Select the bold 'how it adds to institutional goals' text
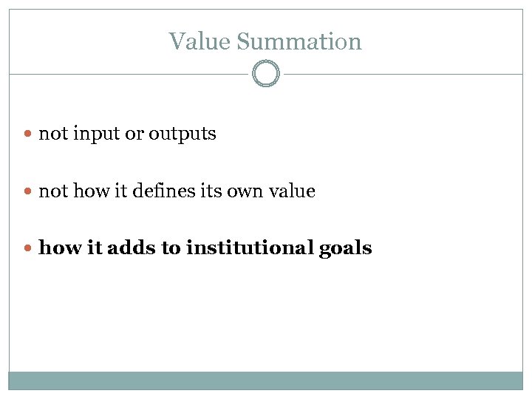The height and width of the screenshot is (399, 532). tap(205, 248)
